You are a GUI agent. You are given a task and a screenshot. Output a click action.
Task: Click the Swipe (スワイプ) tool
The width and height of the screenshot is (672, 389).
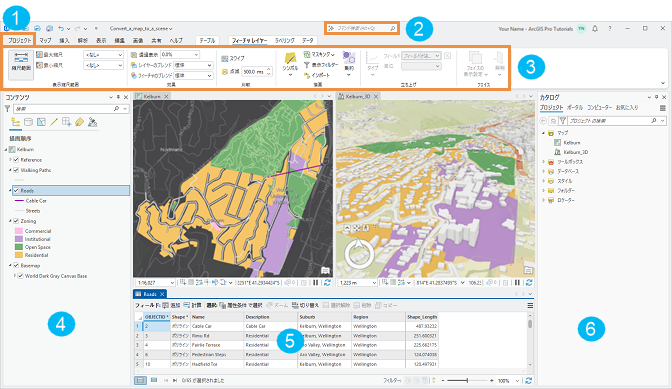pos(233,58)
